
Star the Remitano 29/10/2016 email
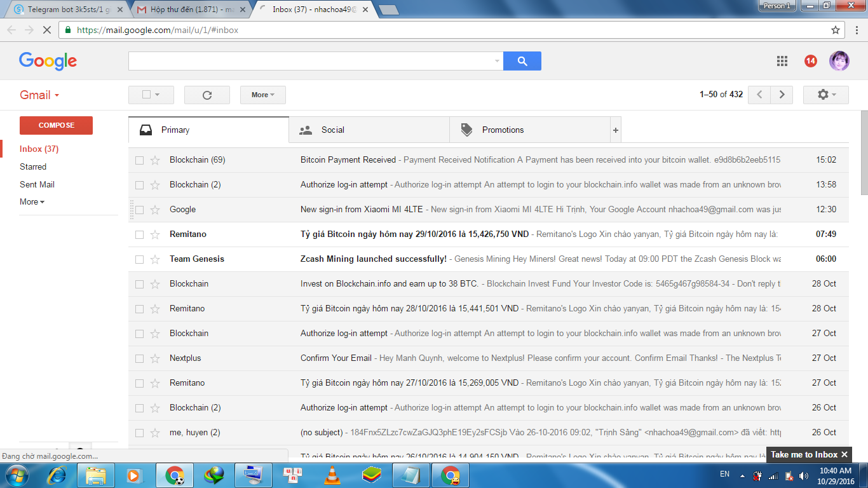[x=155, y=234]
